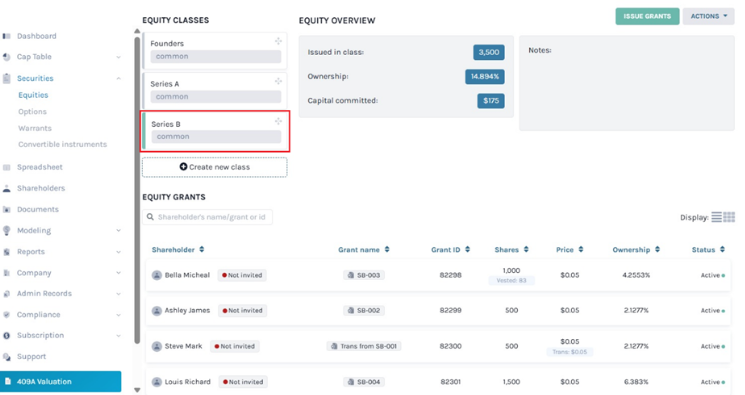Expand the Reports menu chevron
The image size is (745, 395).
click(x=118, y=252)
